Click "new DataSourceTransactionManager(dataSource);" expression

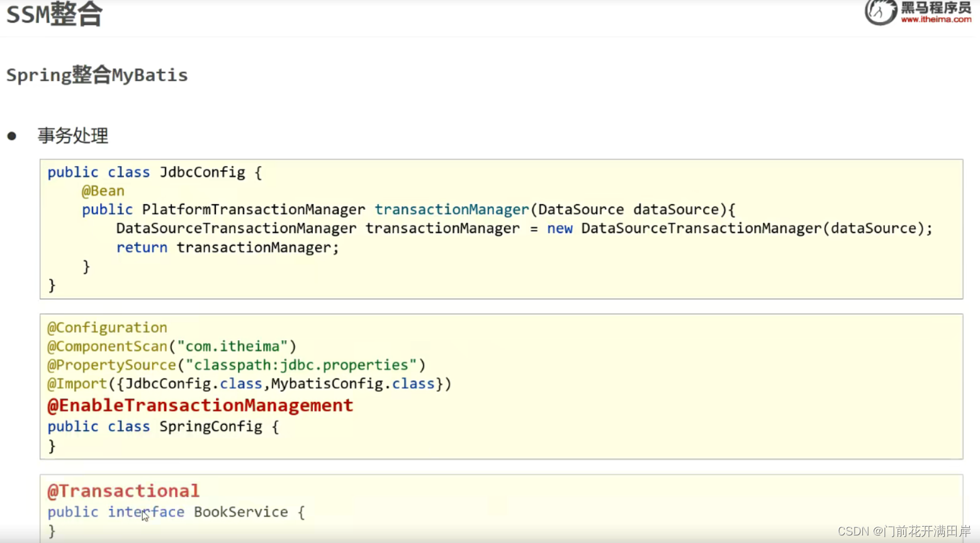(740, 229)
